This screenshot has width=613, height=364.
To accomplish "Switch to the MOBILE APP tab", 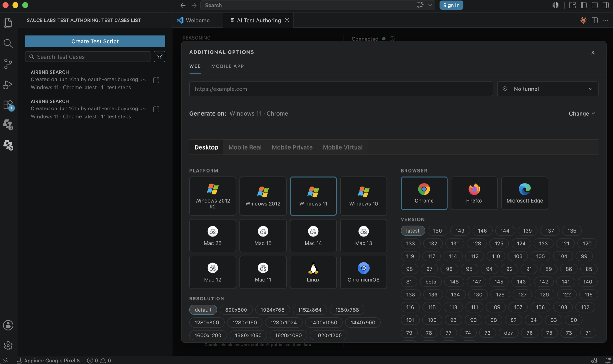I will [x=228, y=66].
